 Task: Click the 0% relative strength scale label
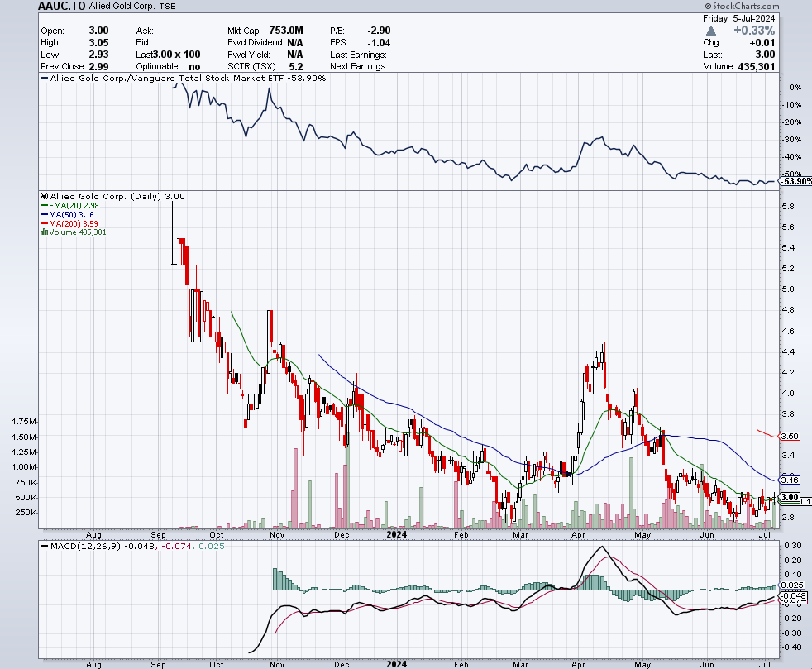point(795,87)
